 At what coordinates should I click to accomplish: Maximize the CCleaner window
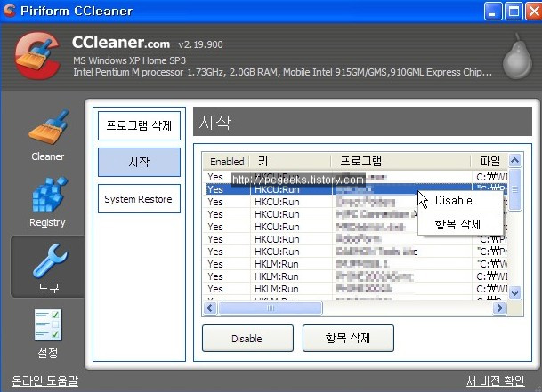514,11
